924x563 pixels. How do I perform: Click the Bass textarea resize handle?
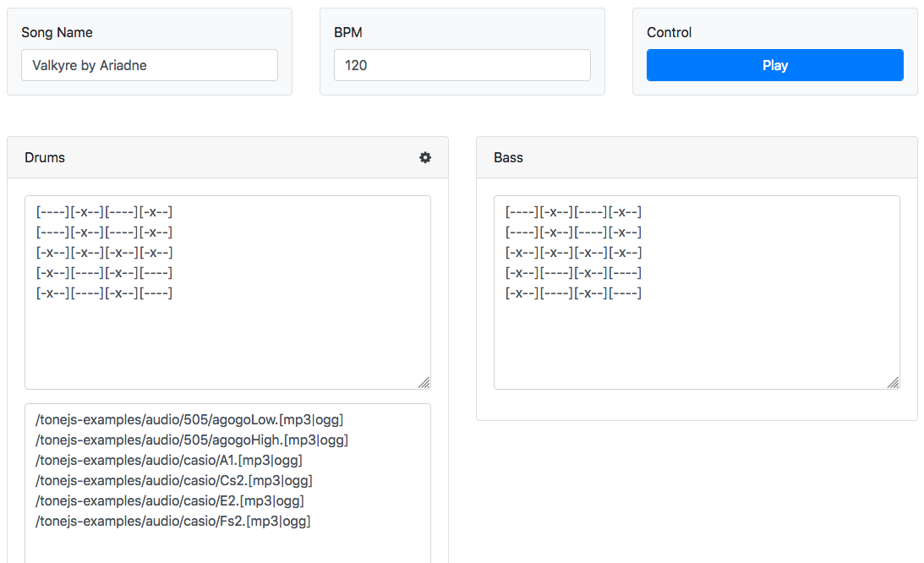point(893,383)
